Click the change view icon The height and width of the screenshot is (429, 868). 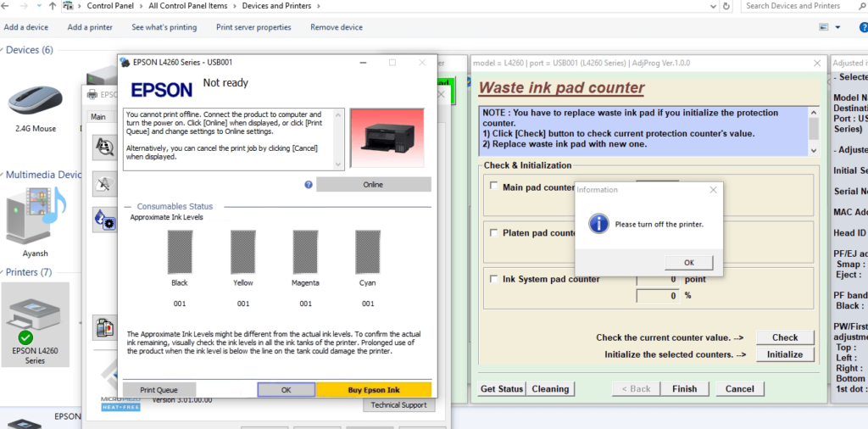(x=824, y=27)
